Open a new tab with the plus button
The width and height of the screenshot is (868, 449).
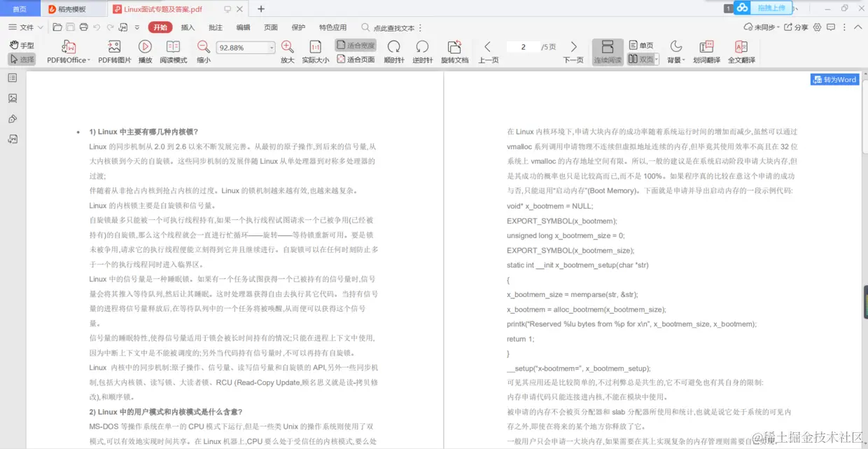click(x=261, y=9)
